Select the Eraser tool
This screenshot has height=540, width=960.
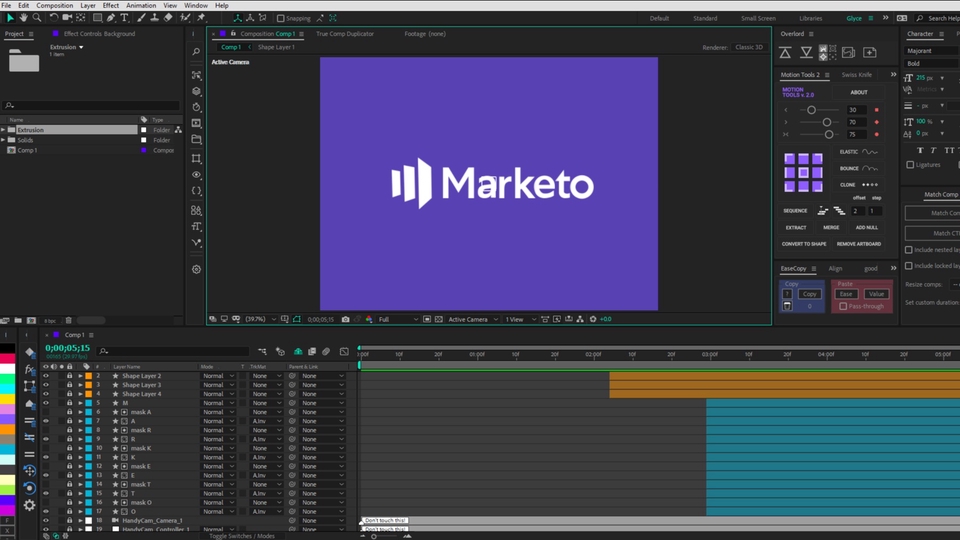[167, 17]
